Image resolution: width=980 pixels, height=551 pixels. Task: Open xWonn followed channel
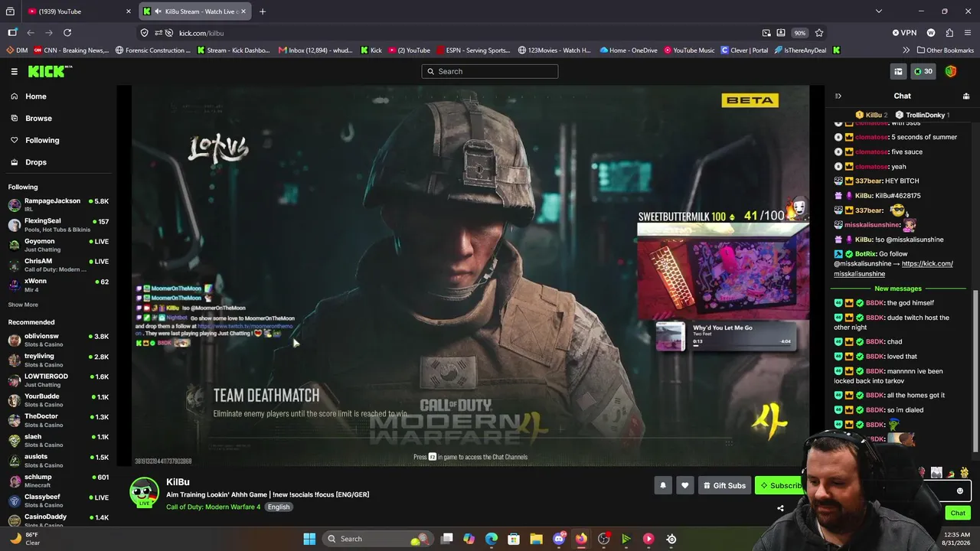click(58, 285)
